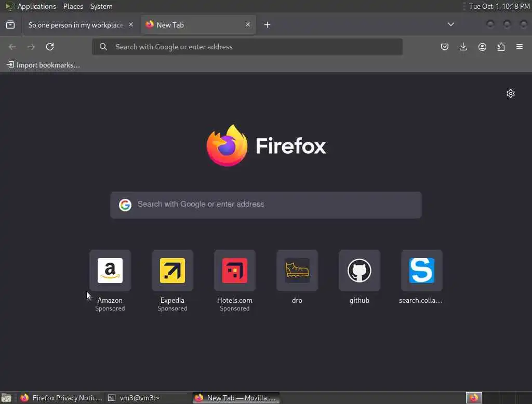Screen dimensions: 532x404
Task: Click the clock showing Tue Oct 1
Action: 499,6
